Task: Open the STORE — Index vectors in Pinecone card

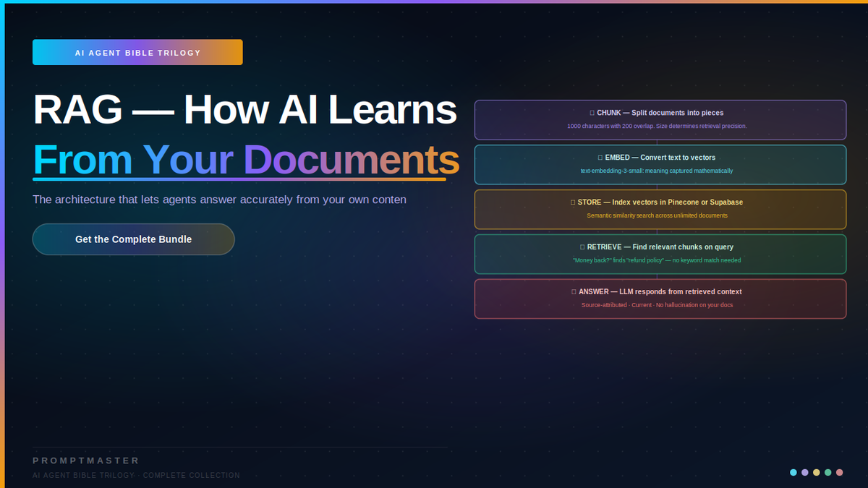Action: [x=660, y=210]
